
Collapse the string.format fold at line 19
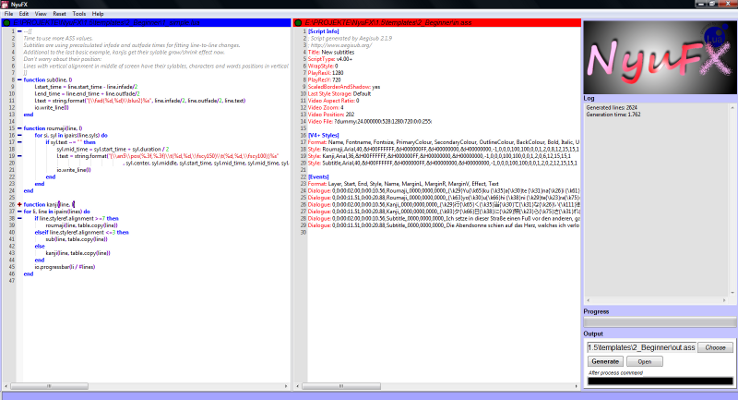point(19,156)
